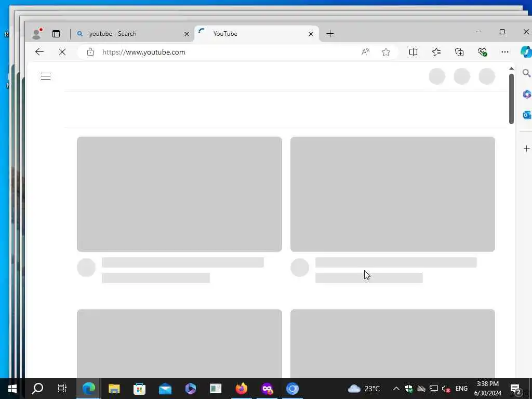This screenshot has width=532, height=399.
Task: Open Mail app from taskbar
Action: pyautogui.click(x=165, y=389)
